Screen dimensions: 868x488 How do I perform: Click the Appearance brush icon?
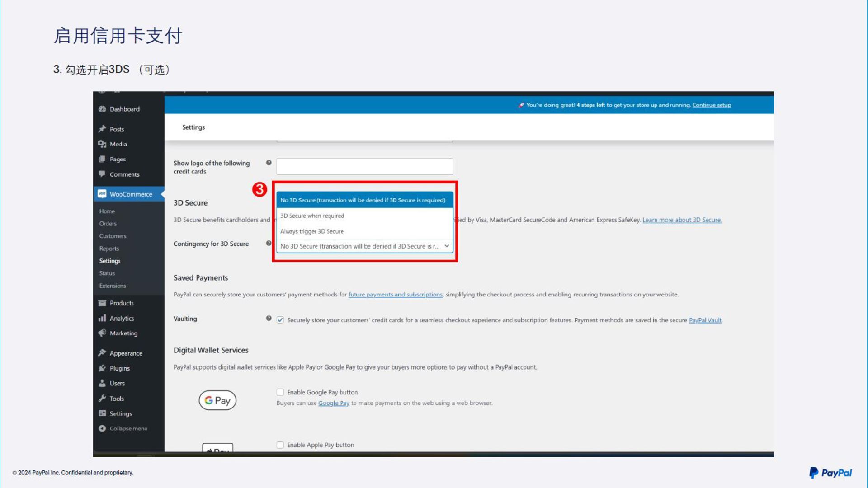coord(102,353)
